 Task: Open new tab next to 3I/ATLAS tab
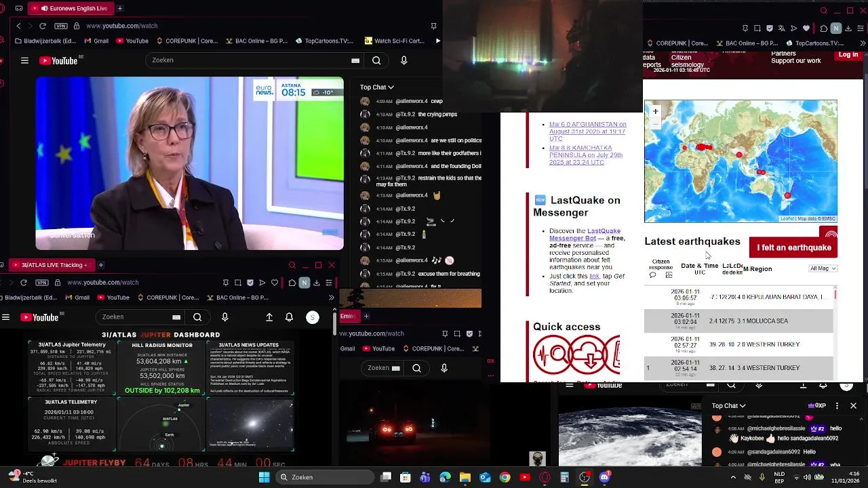(x=100, y=265)
